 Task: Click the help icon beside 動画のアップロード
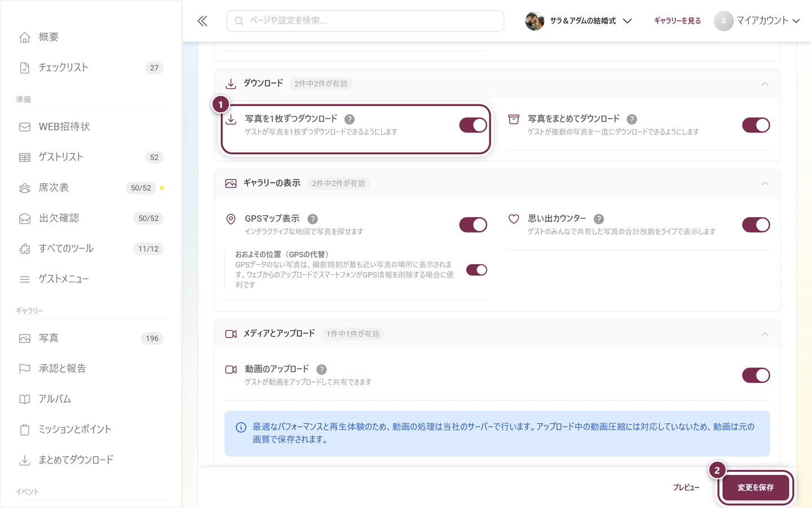click(x=321, y=369)
